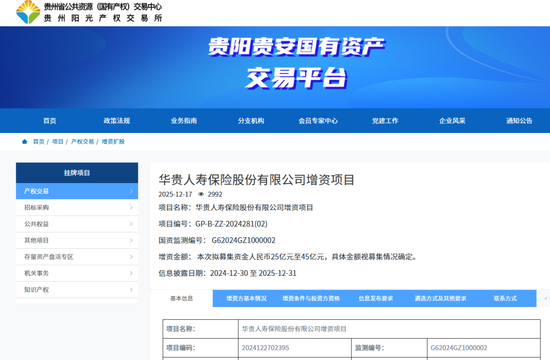Click the 产权交易 breadcrumb link
550x360 pixels.
click(x=82, y=142)
